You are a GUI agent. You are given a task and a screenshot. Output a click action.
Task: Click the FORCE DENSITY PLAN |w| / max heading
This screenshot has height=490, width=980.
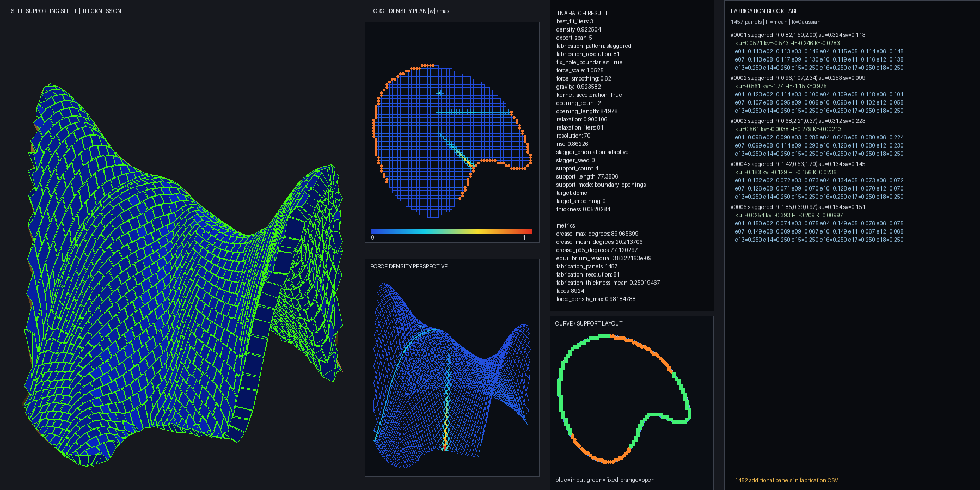[410, 11]
